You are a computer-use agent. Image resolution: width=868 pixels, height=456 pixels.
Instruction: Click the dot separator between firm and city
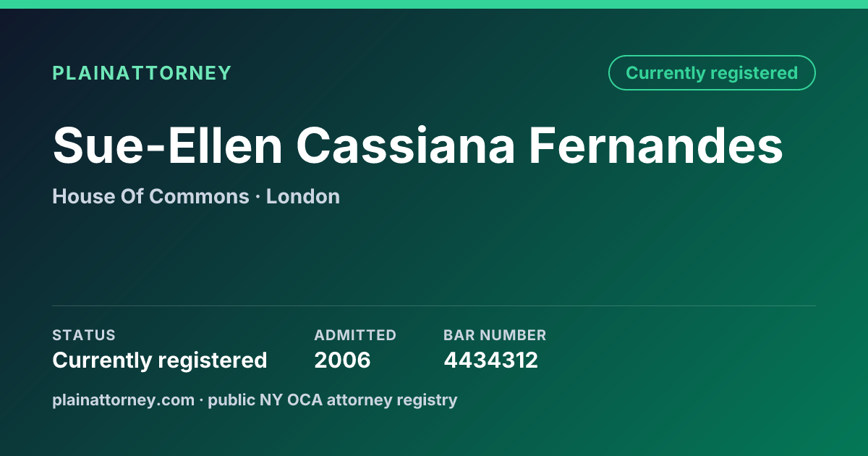258,197
